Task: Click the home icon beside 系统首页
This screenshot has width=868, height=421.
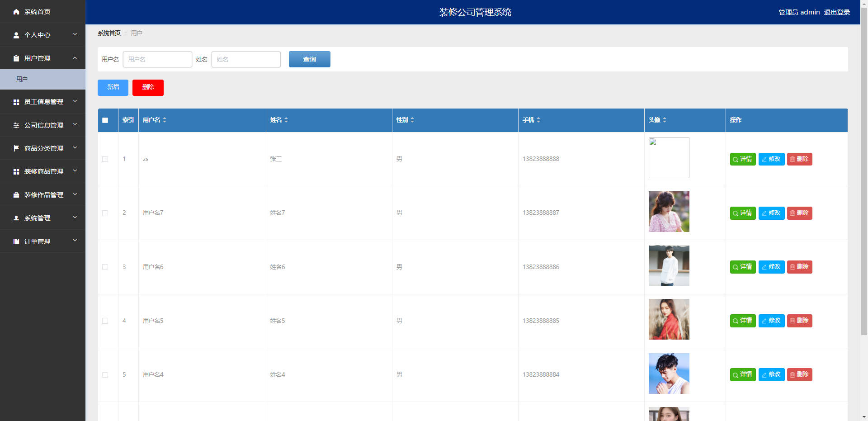Action: [16, 12]
